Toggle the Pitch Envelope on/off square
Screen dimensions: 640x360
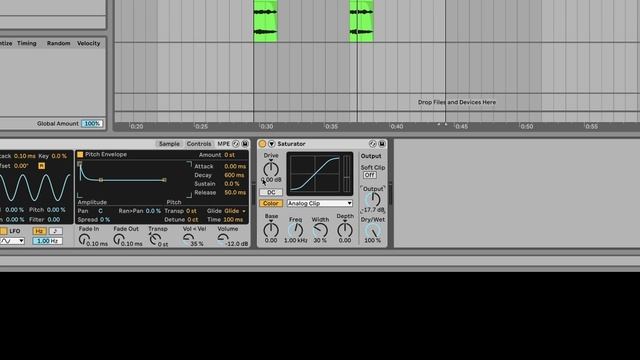[x=80, y=154]
